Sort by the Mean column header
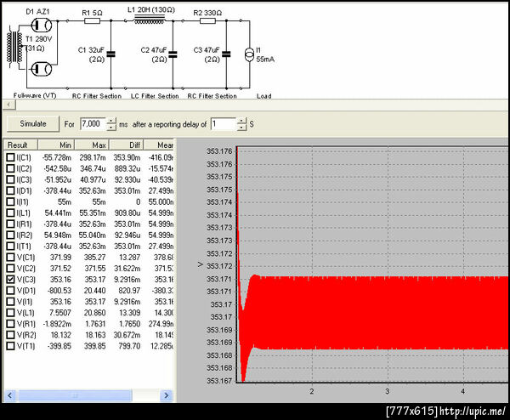This screenshot has height=420, width=510. click(159, 145)
